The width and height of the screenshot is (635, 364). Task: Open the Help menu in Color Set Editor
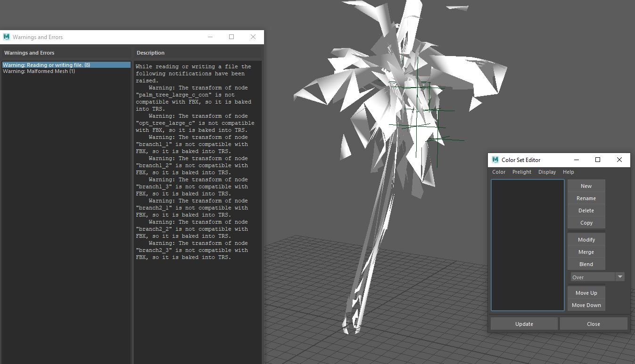tap(568, 172)
